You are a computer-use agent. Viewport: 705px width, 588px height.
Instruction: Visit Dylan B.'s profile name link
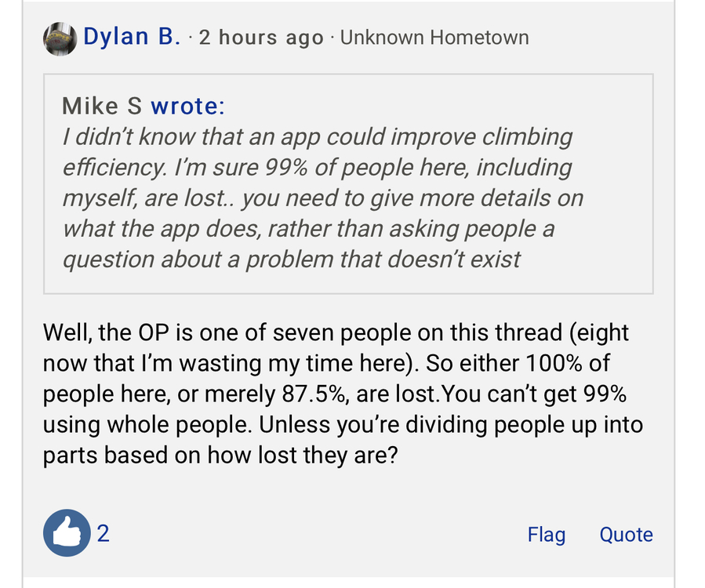[x=132, y=37]
